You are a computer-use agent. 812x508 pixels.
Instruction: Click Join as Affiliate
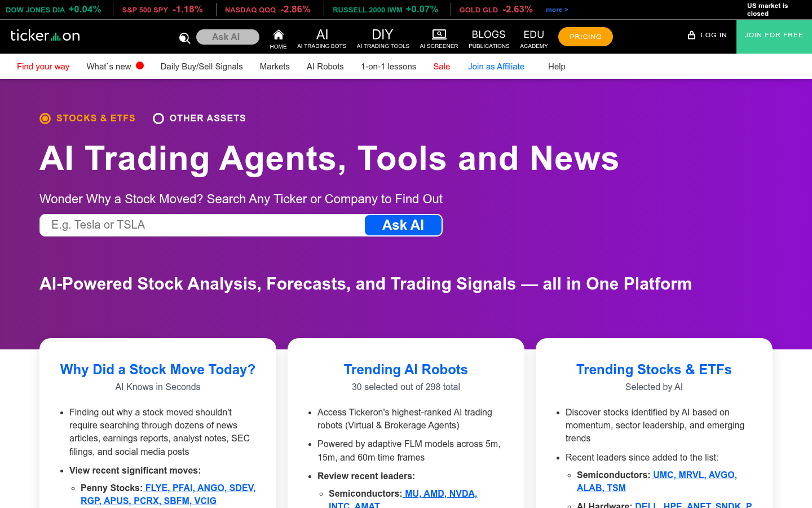pos(496,67)
